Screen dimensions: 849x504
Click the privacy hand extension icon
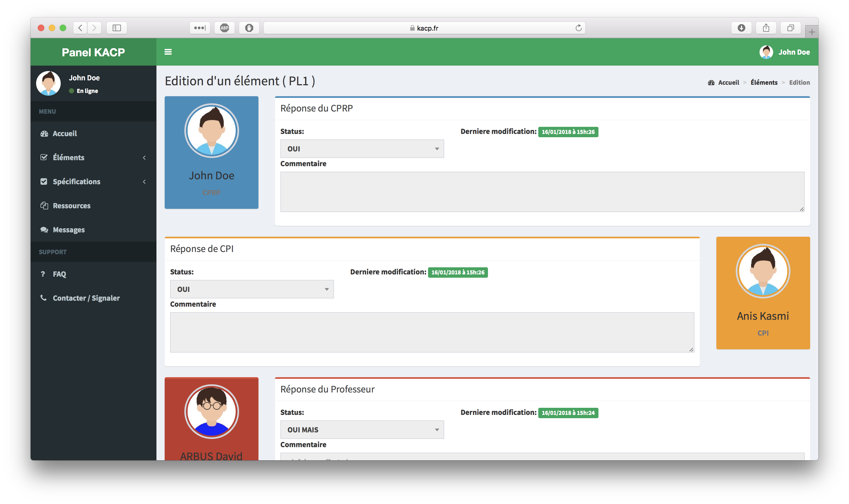(249, 28)
